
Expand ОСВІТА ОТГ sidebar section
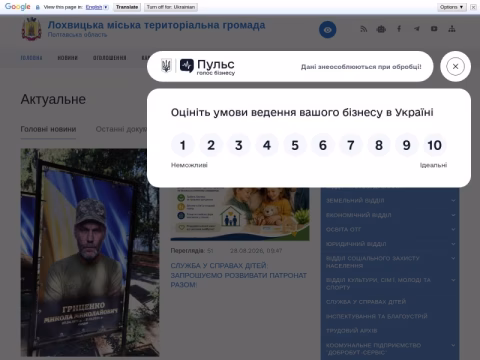390,229
